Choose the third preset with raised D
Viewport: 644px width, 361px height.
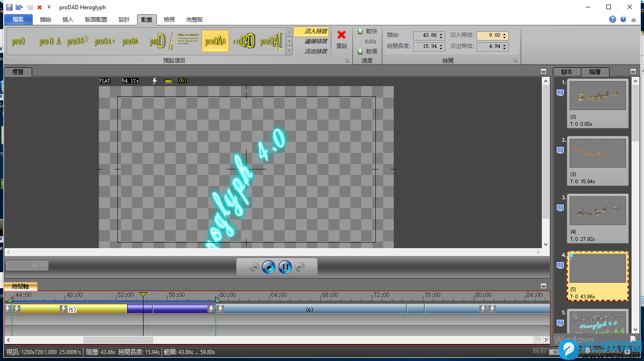[x=77, y=41]
